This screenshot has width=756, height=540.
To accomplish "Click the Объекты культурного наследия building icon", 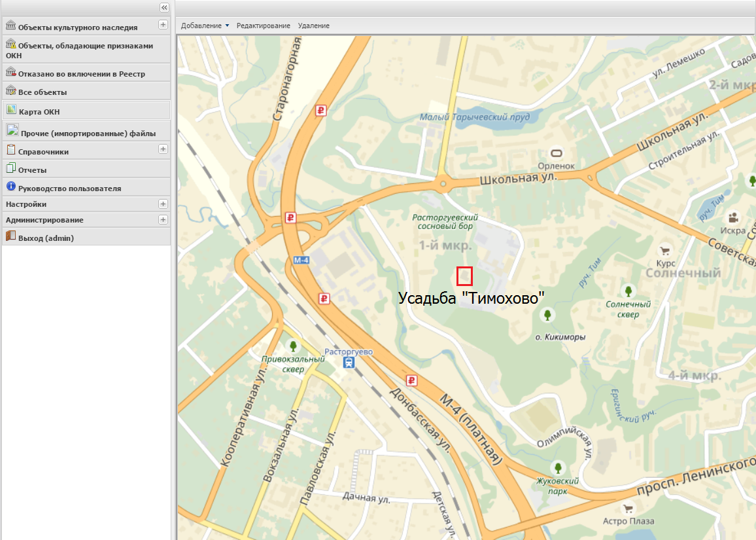I will click(x=10, y=26).
